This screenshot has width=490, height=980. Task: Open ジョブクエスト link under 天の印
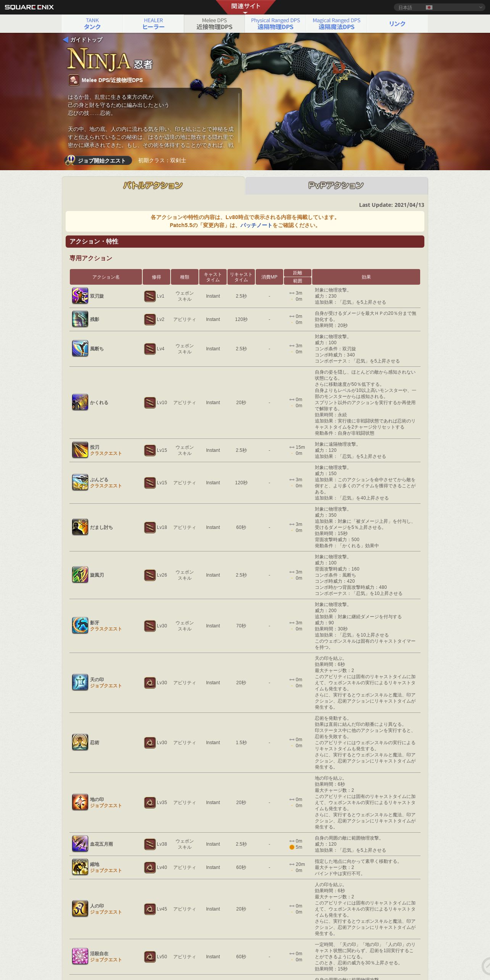106,686
